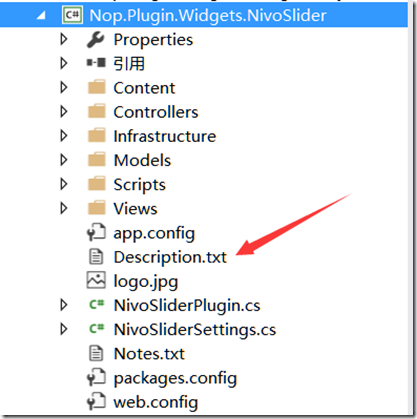Select the Notes.txt file name
The height and width of the screenshot is (419, 417).
click(x=149, y=354)
